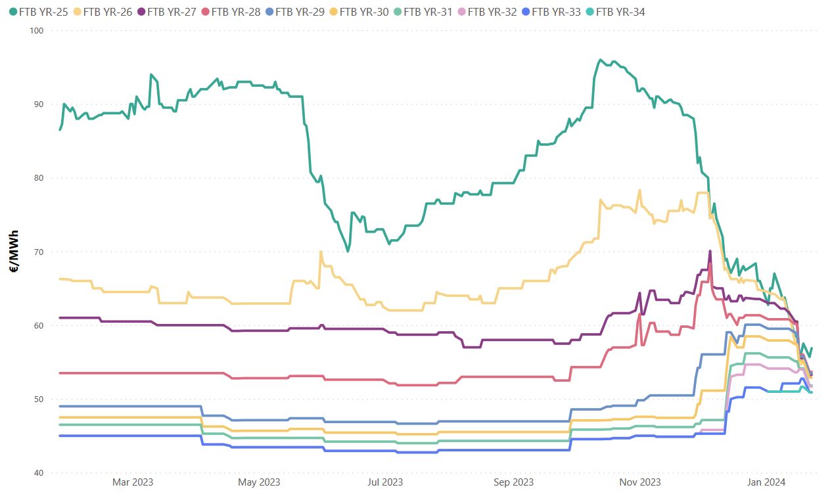This screenshot has height=504, width=832.
Task: Click the 100 value on the y-axis
Action: tap(36, 30)
